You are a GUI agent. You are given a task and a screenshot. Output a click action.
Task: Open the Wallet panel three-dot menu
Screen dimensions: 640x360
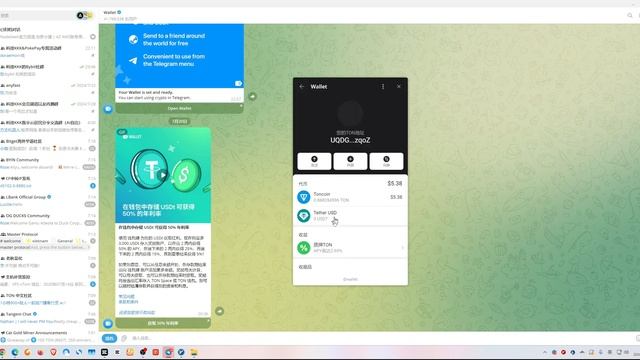click(383, 87)
